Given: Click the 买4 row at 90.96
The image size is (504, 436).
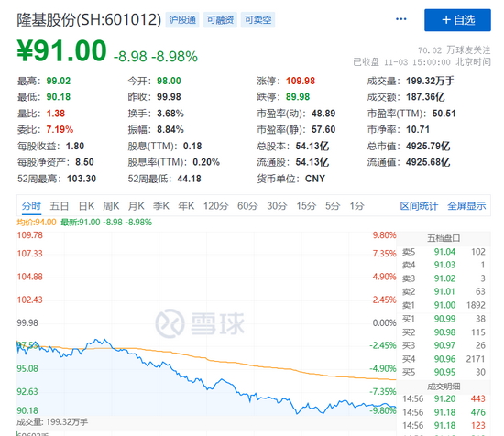Looking at the screenshot, I should 444,359.
